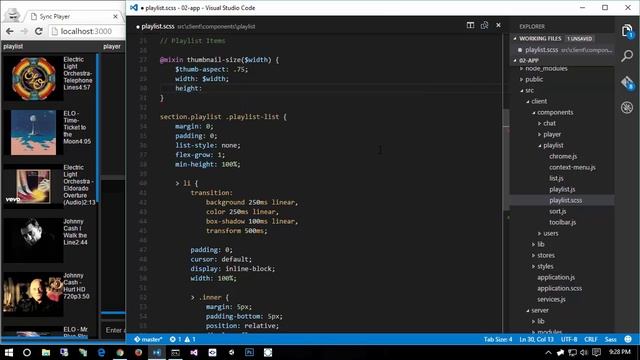Viewport: 640px width, 360px height.
Task: Expand the users folder
Action: tap(550, 233)
